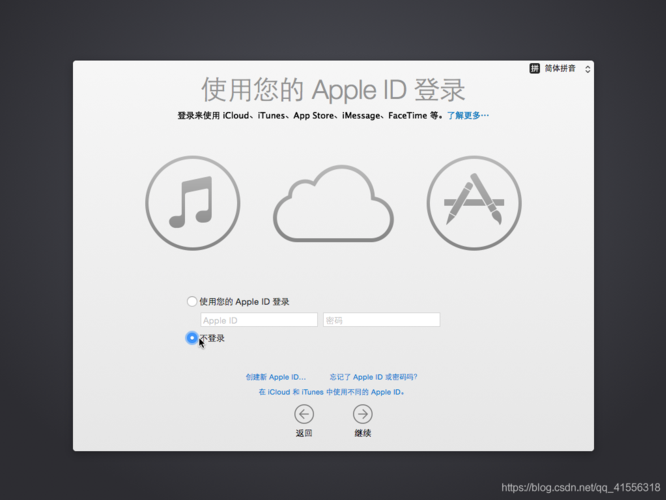Screen dimensions: 666x500
Task: Open the 在 iCloud 和 iTunes 中使用不同的 Apple ID link
Action: pos(331,392)
